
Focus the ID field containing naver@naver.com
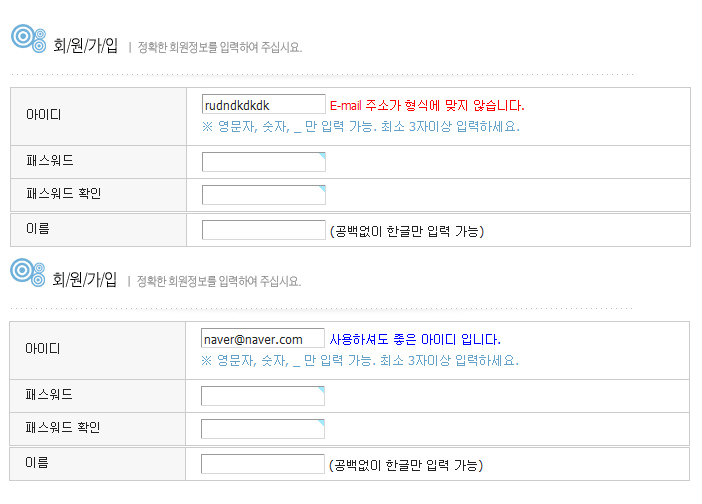click(263, 338)
